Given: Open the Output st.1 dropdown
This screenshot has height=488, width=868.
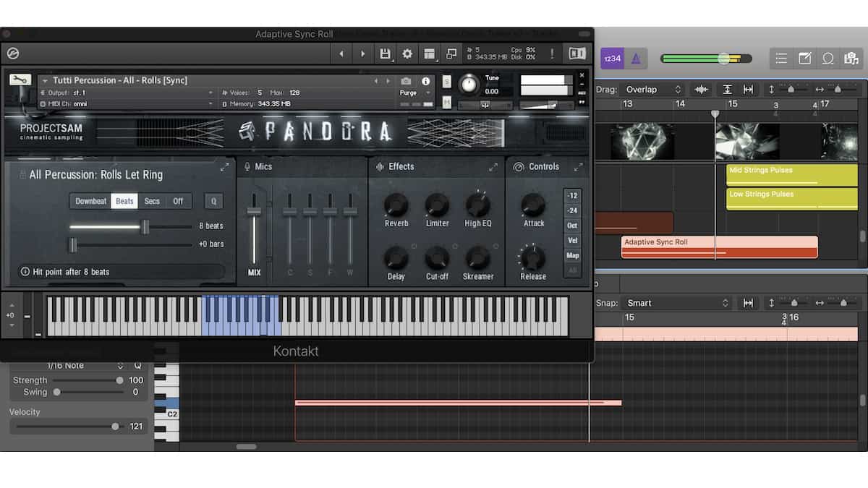Looking at the screenshot, I should pos(127,93).
